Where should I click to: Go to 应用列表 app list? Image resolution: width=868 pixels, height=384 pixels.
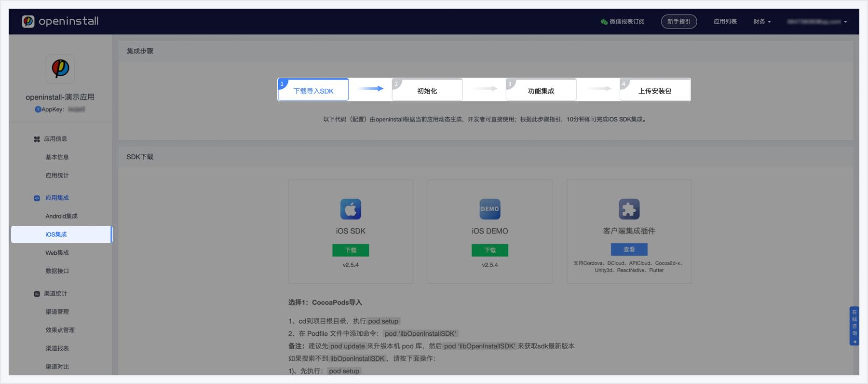pyautogui.click(x=725, y=22)
